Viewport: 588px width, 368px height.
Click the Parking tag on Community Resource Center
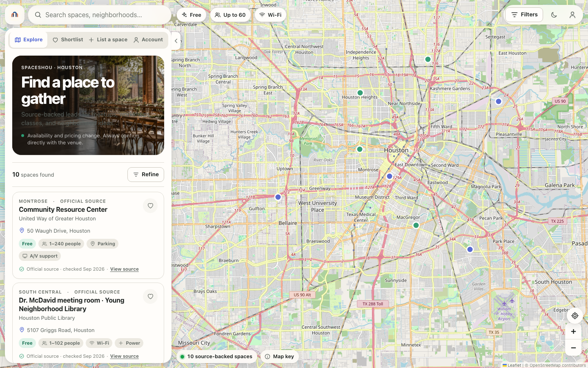tap(102, 244)
